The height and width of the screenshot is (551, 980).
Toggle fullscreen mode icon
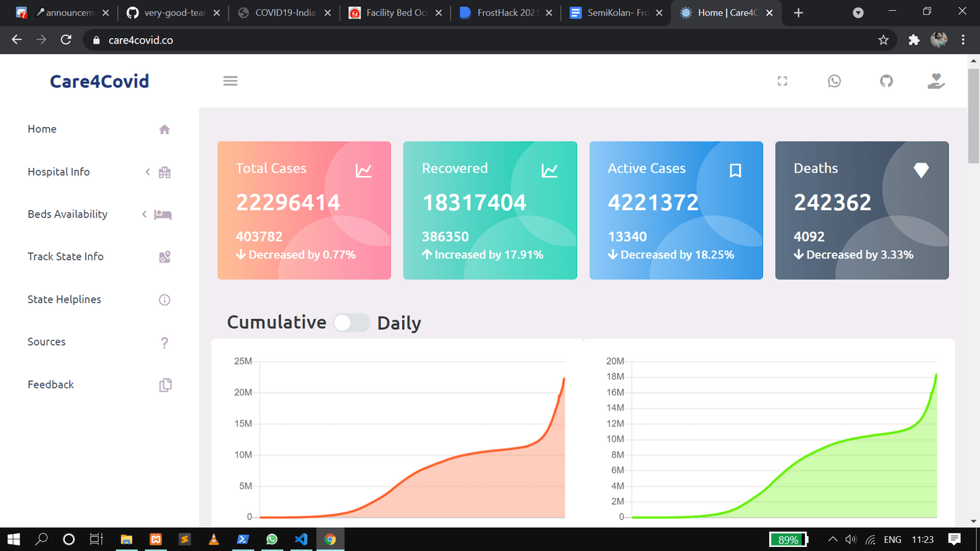click(783, 81)
